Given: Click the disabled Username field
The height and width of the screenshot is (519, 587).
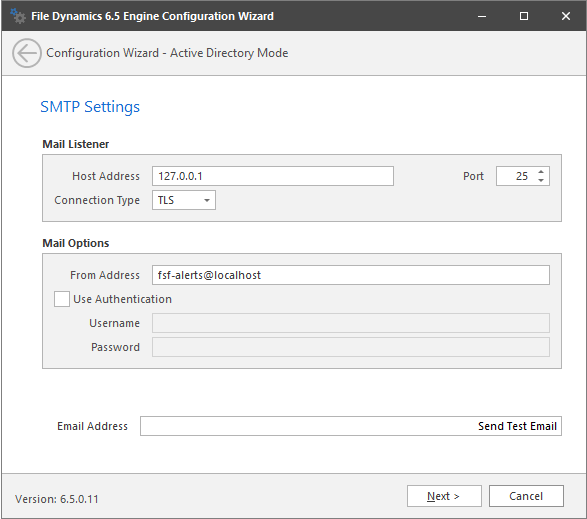Looking at the screenshot, I should click(x=351, y=323).
